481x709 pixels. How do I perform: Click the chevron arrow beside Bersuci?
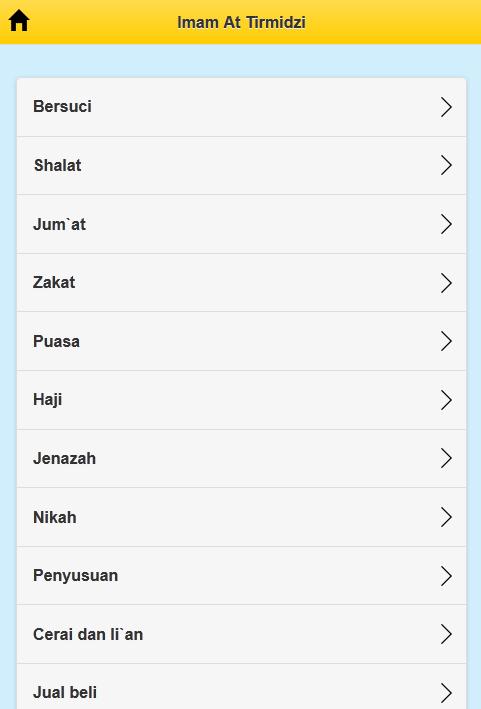tap(446, 107)
